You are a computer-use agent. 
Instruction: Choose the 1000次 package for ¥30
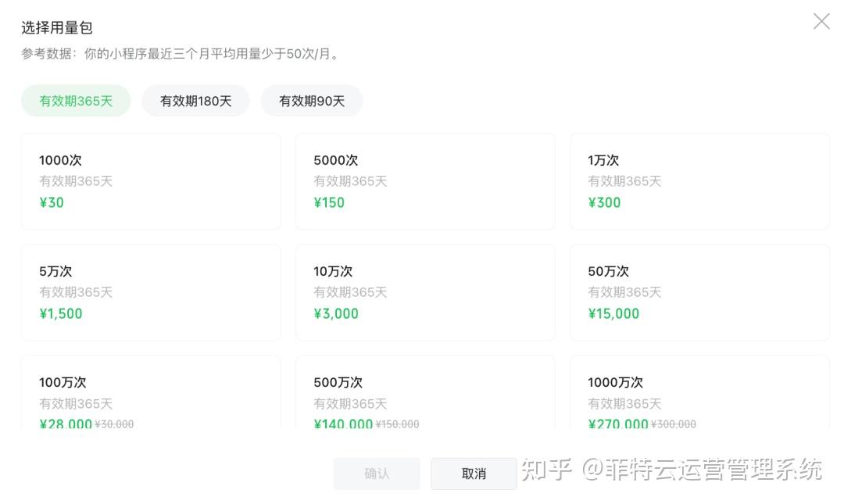(x=151, y=181)
